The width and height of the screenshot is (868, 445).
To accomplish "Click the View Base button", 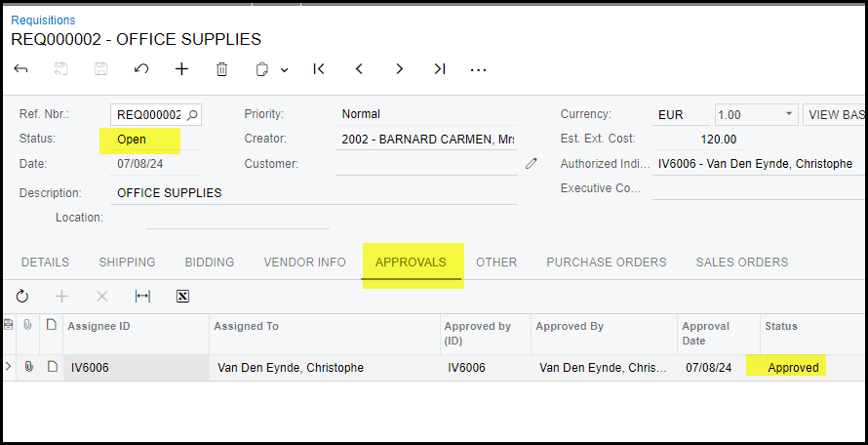I will (x=837, y=114).
